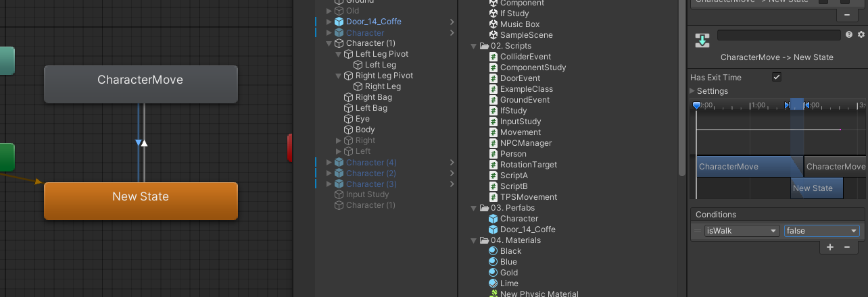Collapse the Left Leg Pivot hierarchy node

[x=339, y=54]
